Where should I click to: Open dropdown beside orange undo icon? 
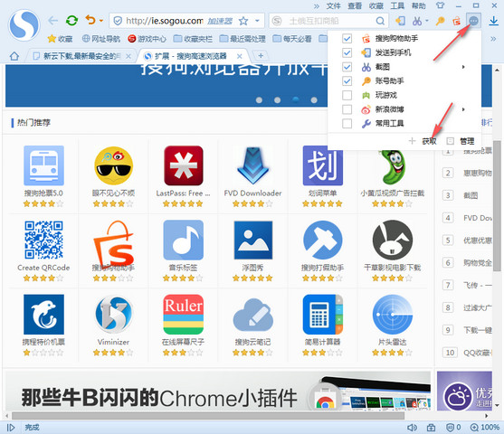(101, 21)
